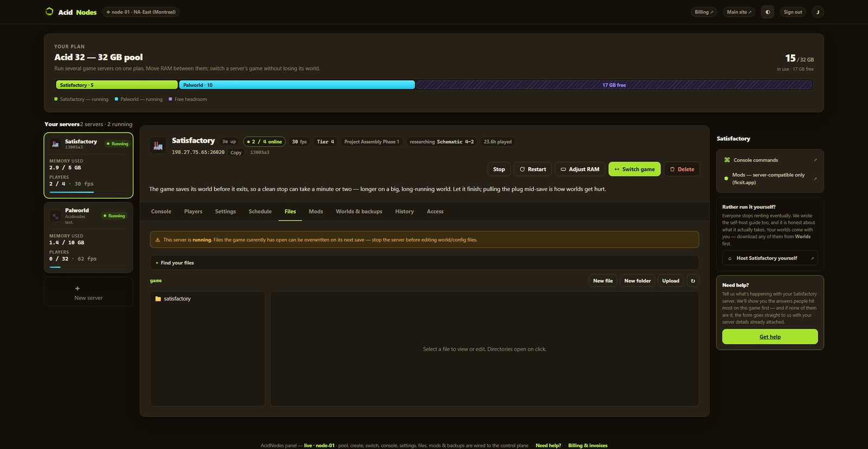Open Billing & invoices footer link
The image size is (868, 449).
[x=588, y=446]
